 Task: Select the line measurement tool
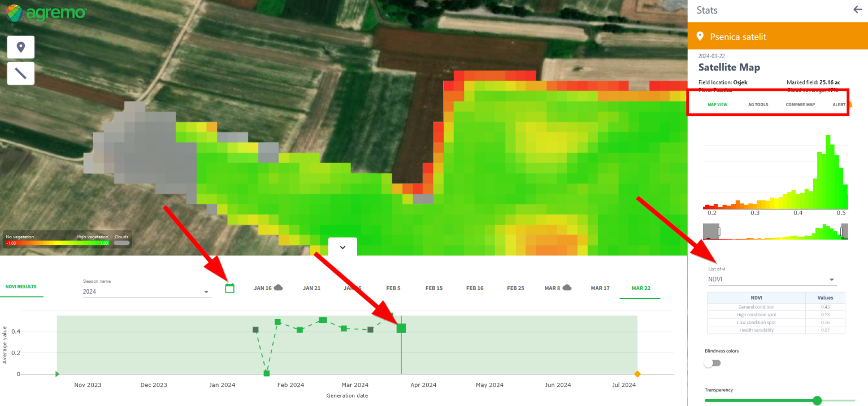(21, 73)
